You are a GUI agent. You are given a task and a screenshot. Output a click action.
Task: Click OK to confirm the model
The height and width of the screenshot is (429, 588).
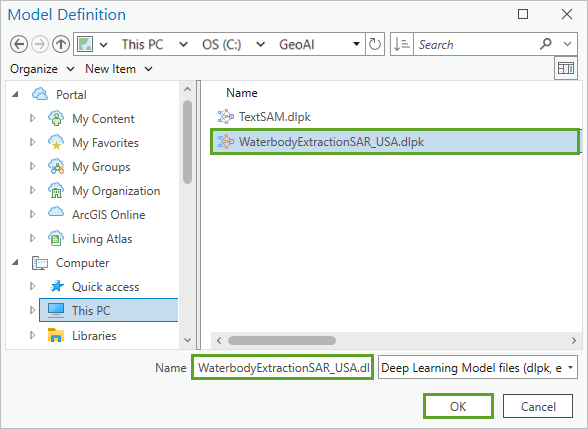pos(458,406)
